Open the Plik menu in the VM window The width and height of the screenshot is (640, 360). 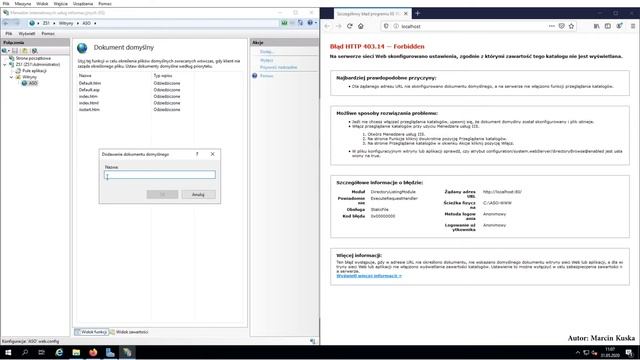tap(6, 3)
